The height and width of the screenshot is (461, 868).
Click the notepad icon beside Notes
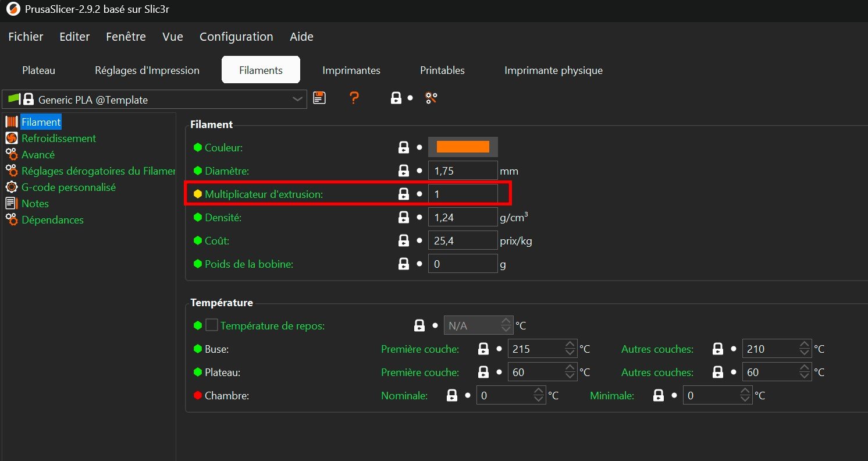pyautogui.click(x=12, y=204)
